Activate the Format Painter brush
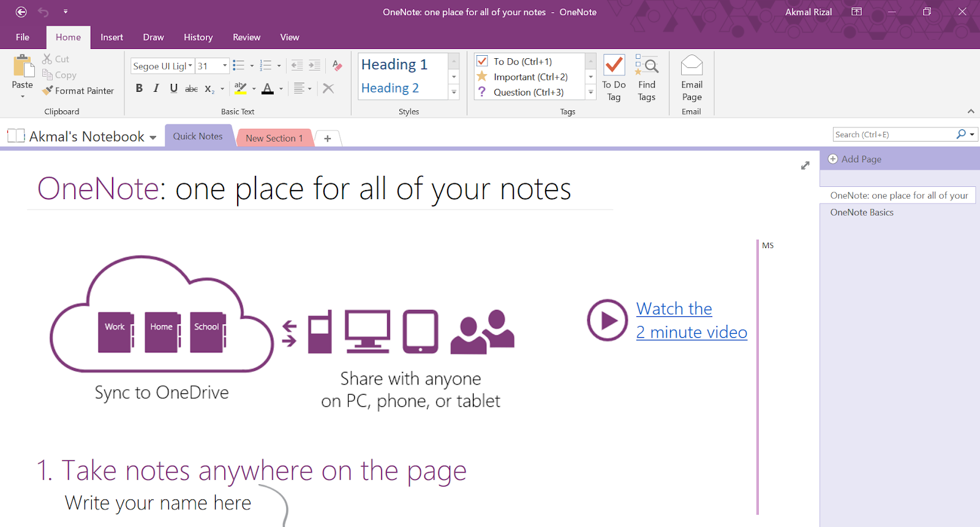Screen dimensions: 980x527 pos(78,91)
